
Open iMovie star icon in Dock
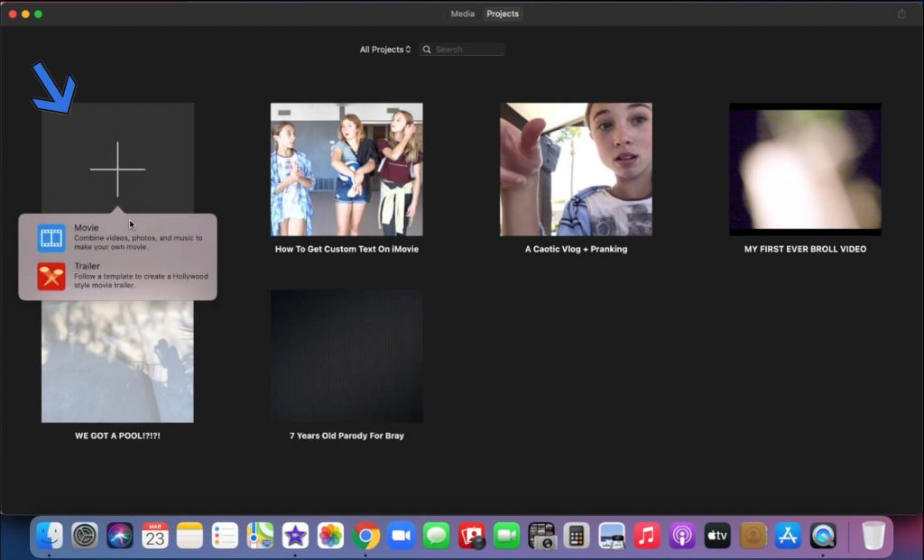click(x=295, y=536)
